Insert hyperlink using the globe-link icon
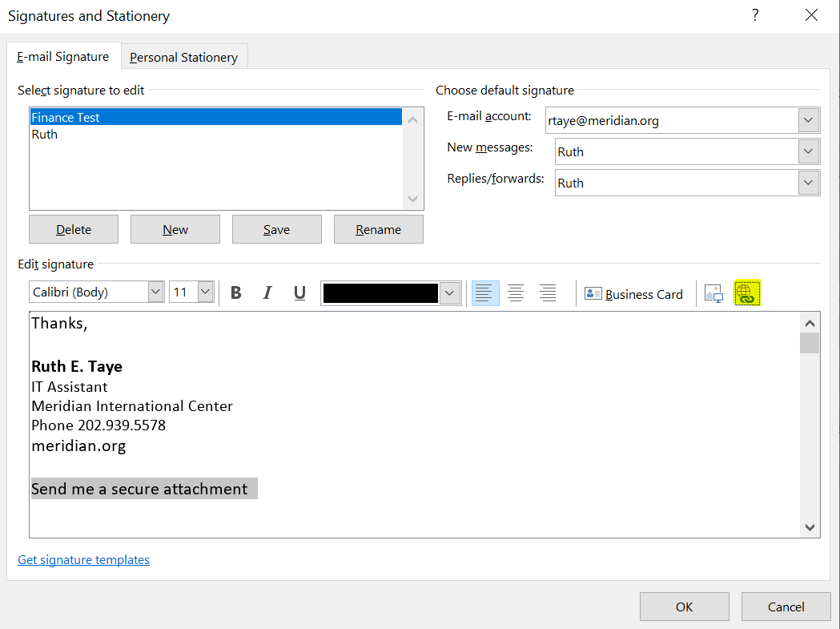The image size is (840, 629). 747,292
